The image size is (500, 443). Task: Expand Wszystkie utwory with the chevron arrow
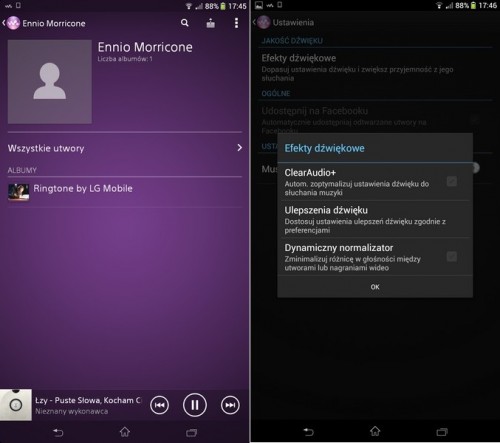239,148
